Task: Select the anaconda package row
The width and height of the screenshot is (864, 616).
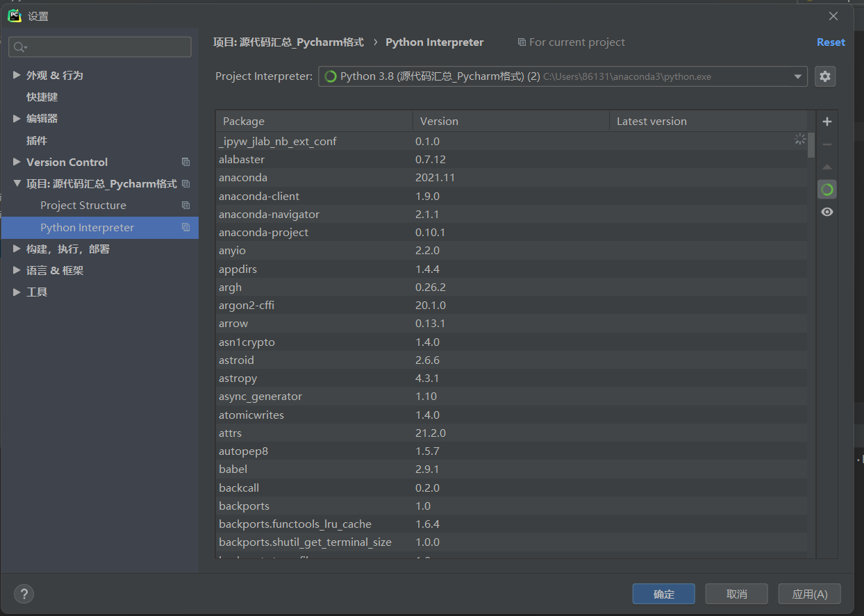Action: click(x=512, y=178)
